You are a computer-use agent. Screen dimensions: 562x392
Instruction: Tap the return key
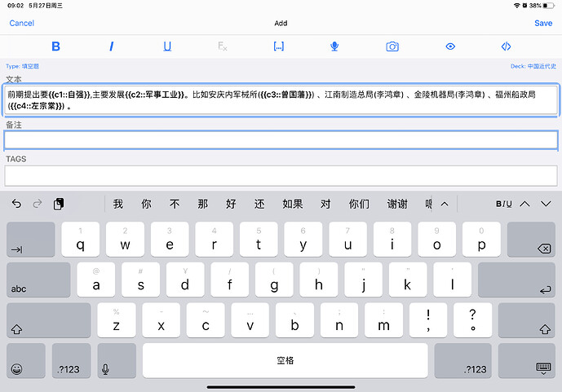pyautogui.click(x=516, y=280)
